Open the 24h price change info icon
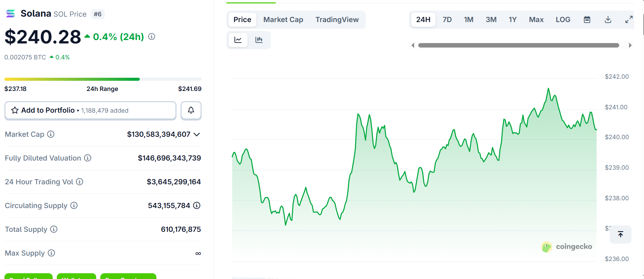Screen dimensions: 644x279 (152, 36)
